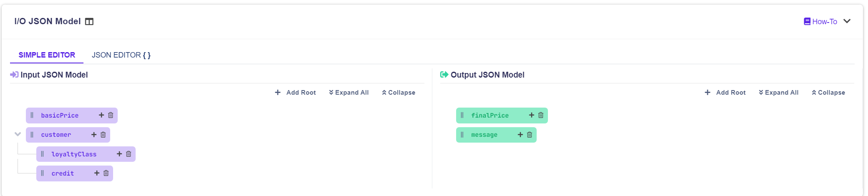Add a child attribute under customer

coord(94,135)
